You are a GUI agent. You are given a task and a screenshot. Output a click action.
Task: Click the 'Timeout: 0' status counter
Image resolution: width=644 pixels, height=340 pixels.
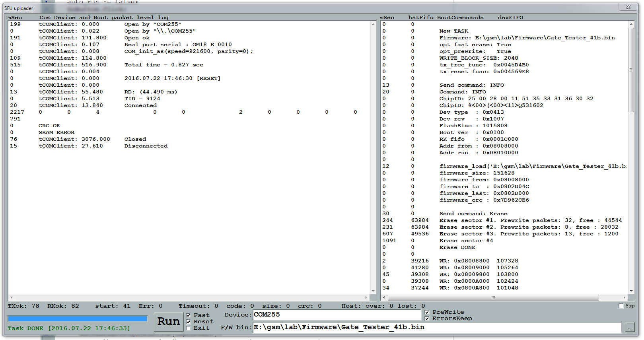tap(198, 306)
